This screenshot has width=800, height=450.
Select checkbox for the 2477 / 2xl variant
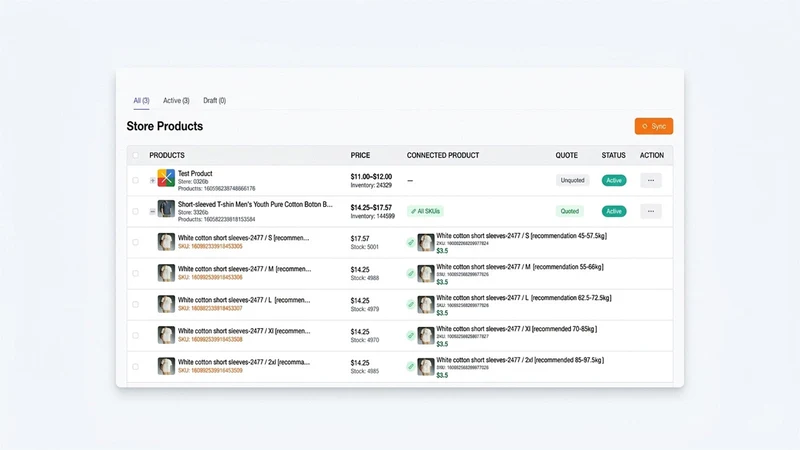[x=135, y=367]
